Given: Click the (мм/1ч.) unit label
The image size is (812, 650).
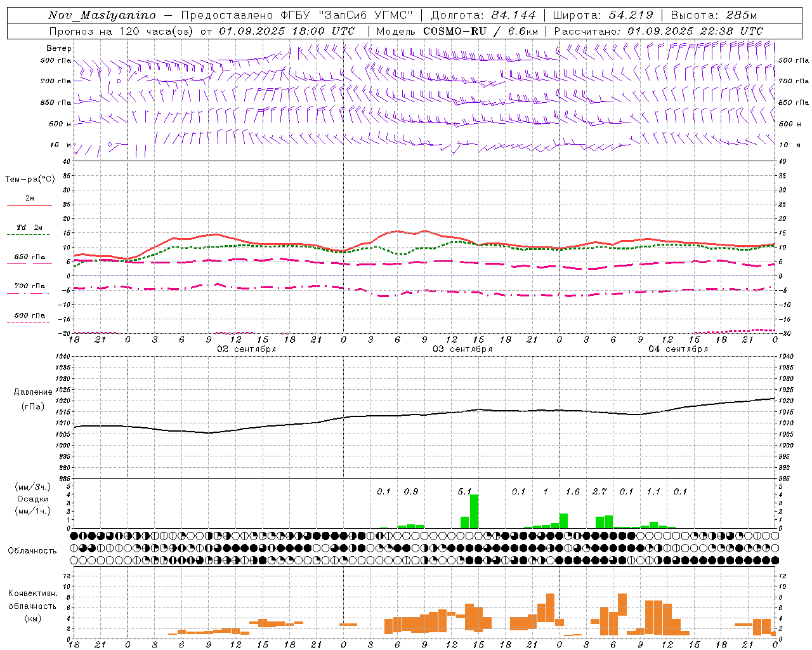Looking at the screenshot, I should click(x=32, y=511).
